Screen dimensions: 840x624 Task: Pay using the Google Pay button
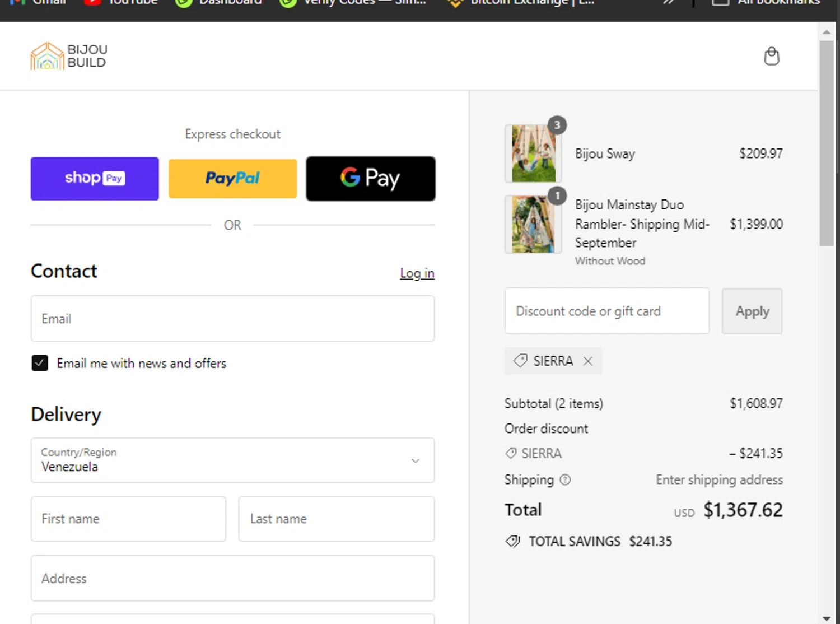point(370,179)
